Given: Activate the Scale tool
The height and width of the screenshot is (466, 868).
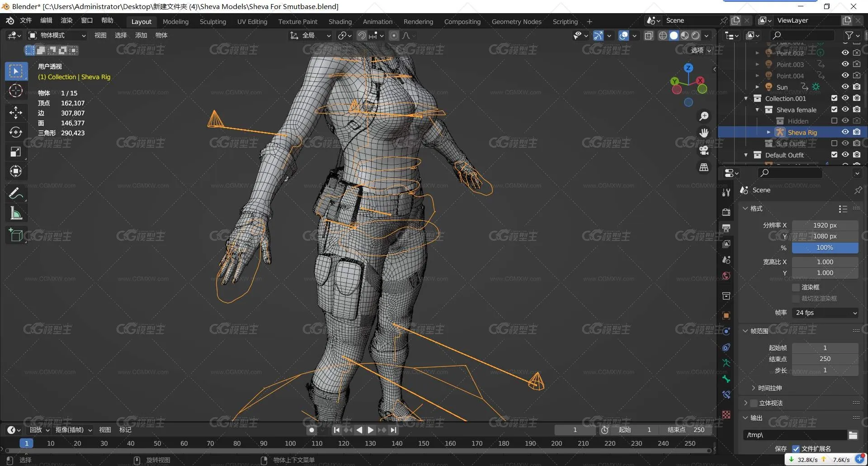Looking at the screenshot, I should point(16,152).
